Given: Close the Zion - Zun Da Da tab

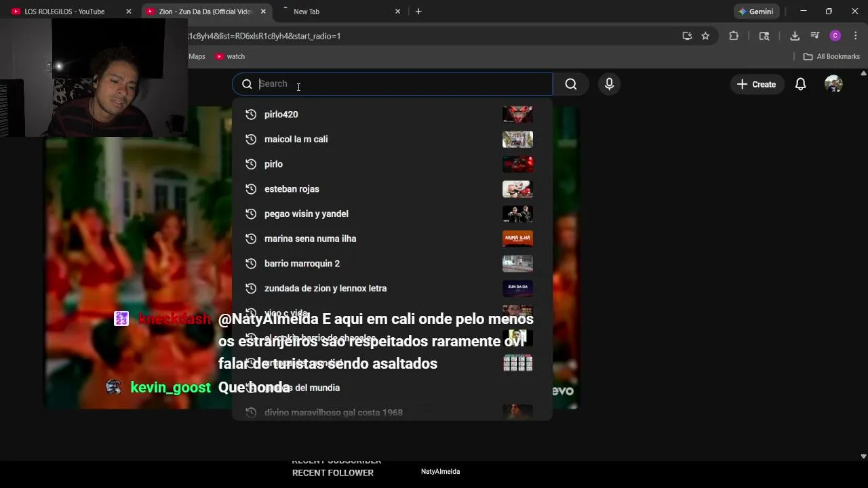Looking at the screenshot, I should click(263, 12).
